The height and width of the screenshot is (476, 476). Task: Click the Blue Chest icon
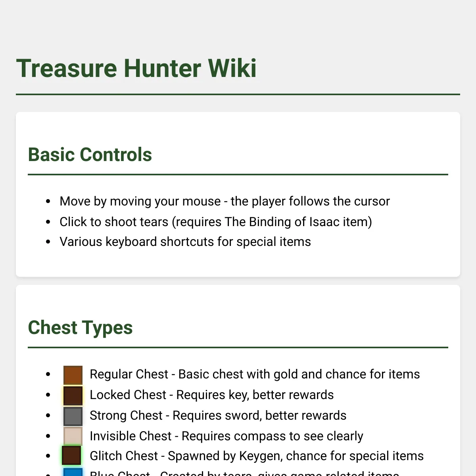(73, 472)
